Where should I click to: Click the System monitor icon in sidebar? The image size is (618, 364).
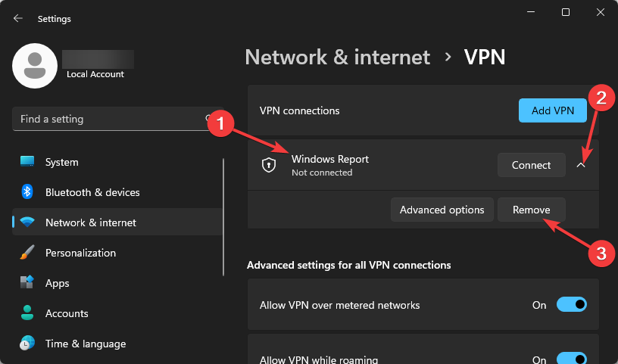pos(28,162)
